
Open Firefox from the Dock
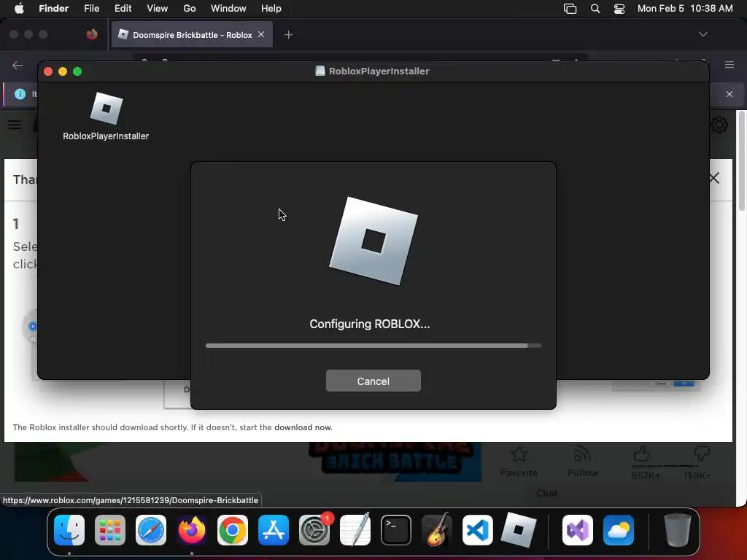coord(192,530)
